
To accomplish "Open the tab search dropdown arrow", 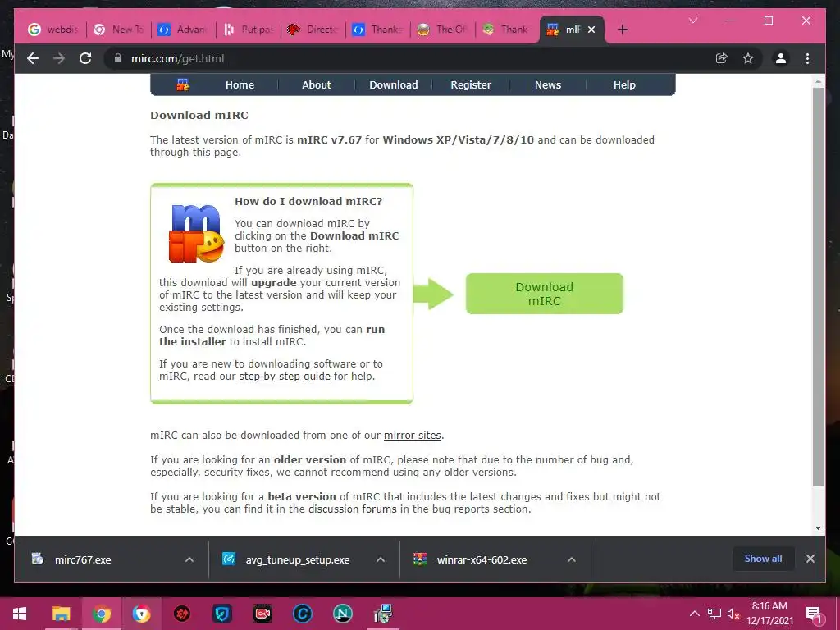I will [x=693, y=21].
